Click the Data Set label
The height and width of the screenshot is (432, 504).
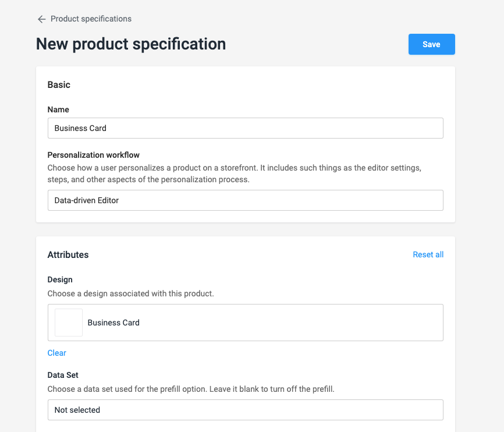(63, 376)
